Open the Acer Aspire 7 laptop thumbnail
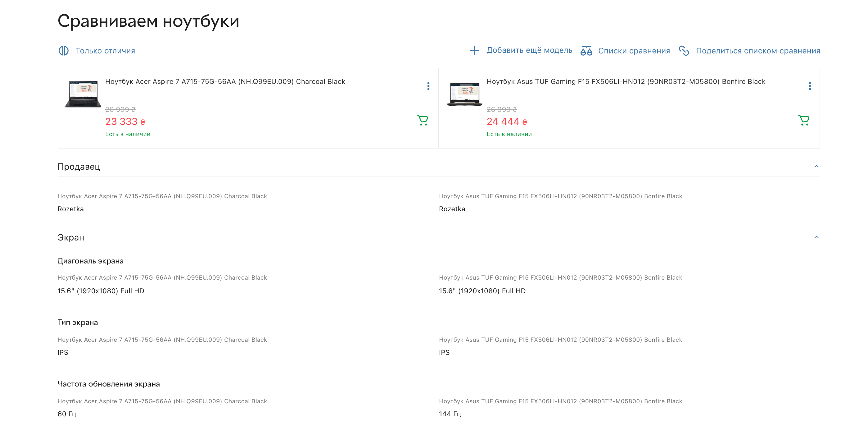868x430 pixels. [x=83, y=94]
